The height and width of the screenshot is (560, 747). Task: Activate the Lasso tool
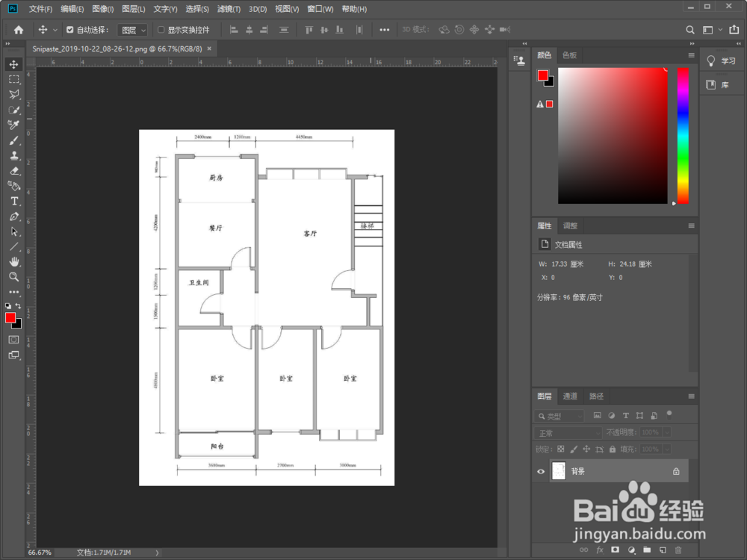pos(13,94)
